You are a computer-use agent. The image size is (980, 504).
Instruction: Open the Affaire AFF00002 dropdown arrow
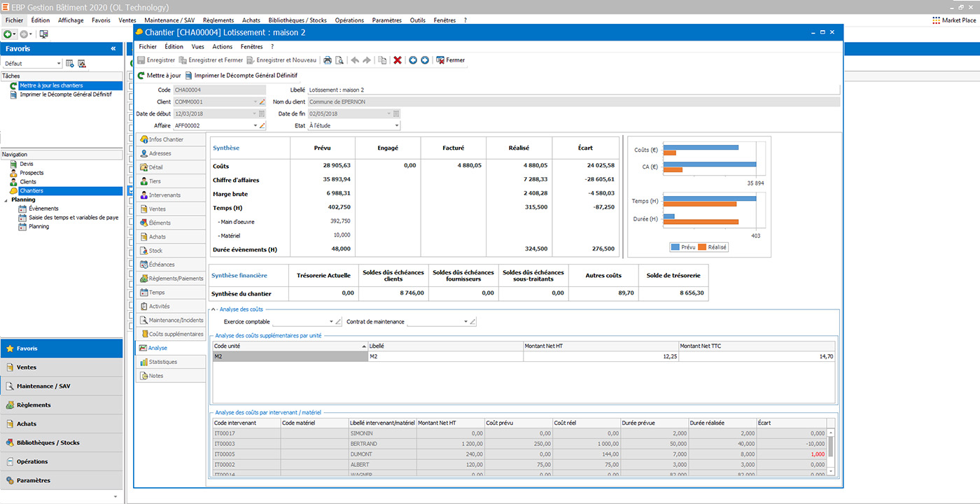(255, 126)
